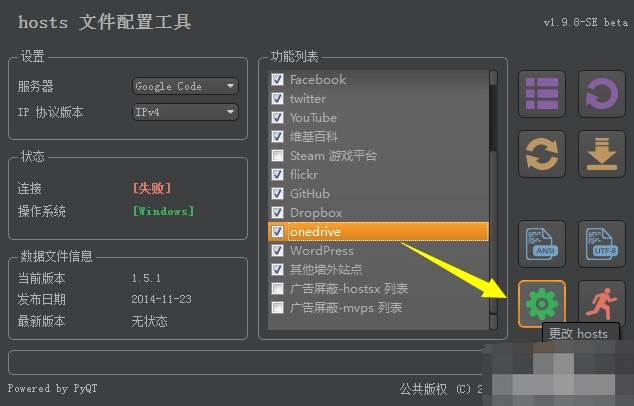Click the orange download arrow icon
This screenshot has width=634, height=406.
[602, 154]
